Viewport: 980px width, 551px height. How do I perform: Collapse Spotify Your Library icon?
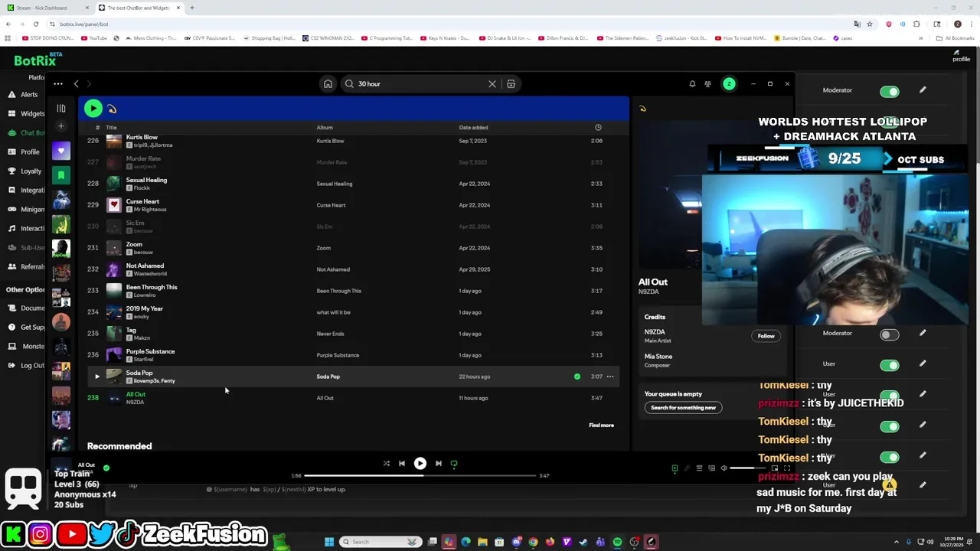tap(61, 109)
